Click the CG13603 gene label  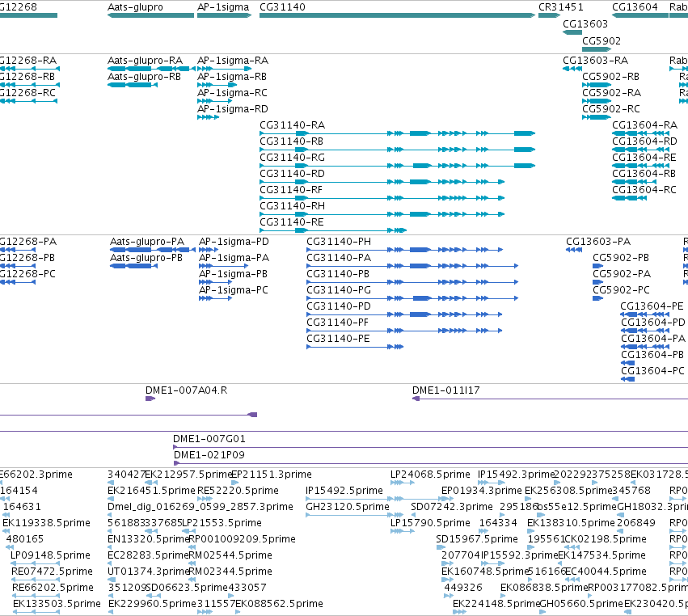click(x=585, y=24)
